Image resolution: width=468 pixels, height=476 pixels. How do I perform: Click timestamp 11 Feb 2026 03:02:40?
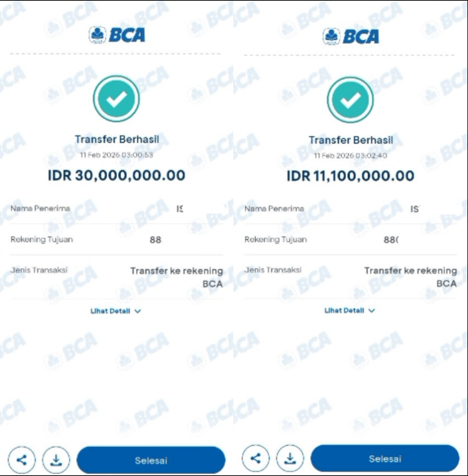[x=351, y=155]
